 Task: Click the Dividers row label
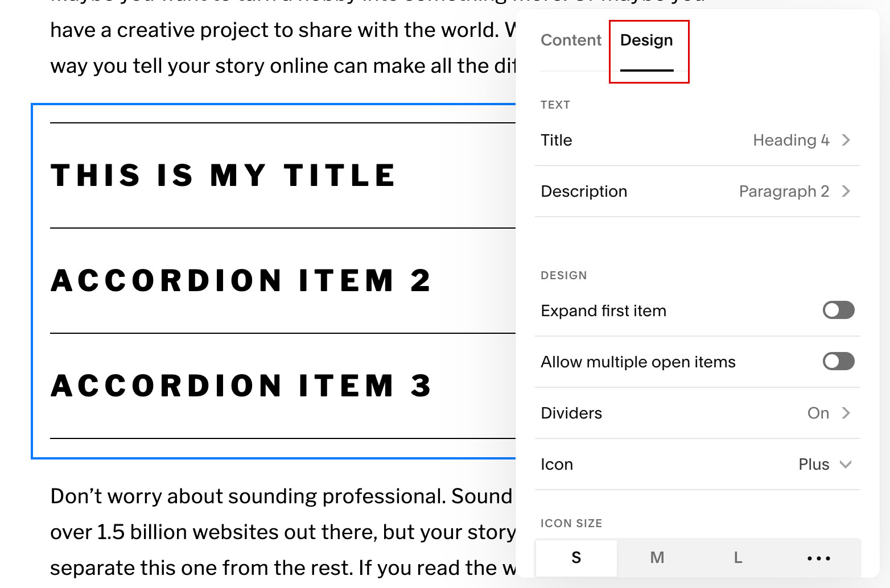(571, 413)
